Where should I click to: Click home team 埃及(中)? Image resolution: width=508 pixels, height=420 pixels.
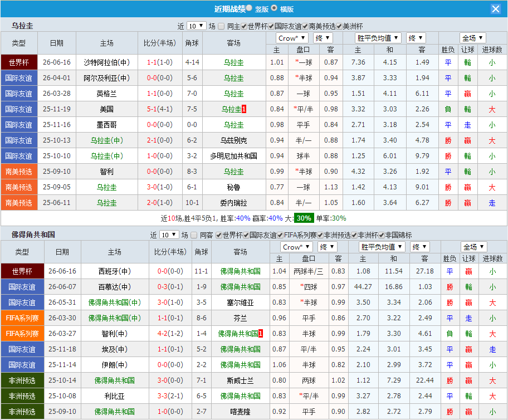coord(115,349)
